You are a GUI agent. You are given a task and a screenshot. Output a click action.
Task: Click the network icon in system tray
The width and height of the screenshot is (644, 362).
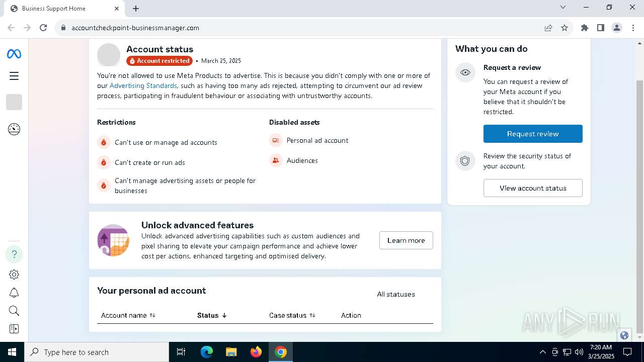pos(567,352)
